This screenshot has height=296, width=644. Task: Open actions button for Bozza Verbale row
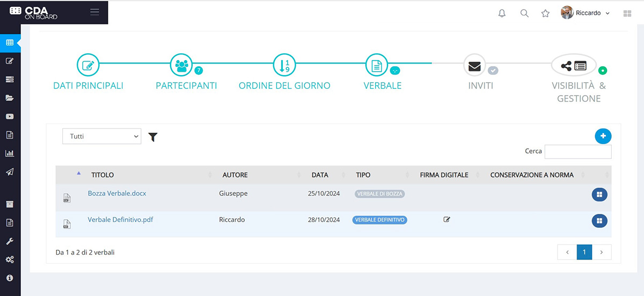[x=599, y=194]
